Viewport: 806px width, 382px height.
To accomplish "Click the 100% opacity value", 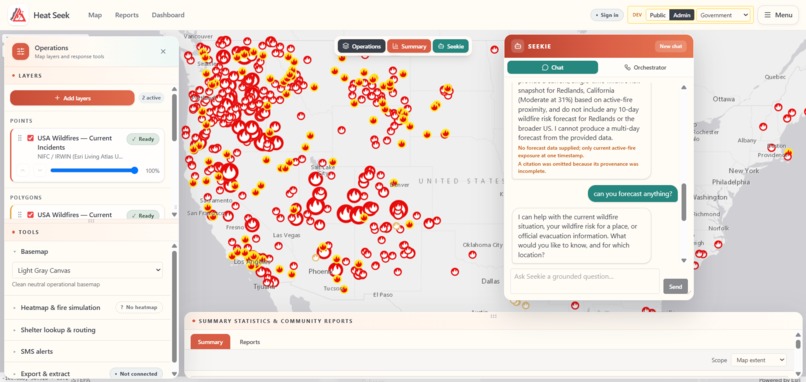I will point(153,171).
